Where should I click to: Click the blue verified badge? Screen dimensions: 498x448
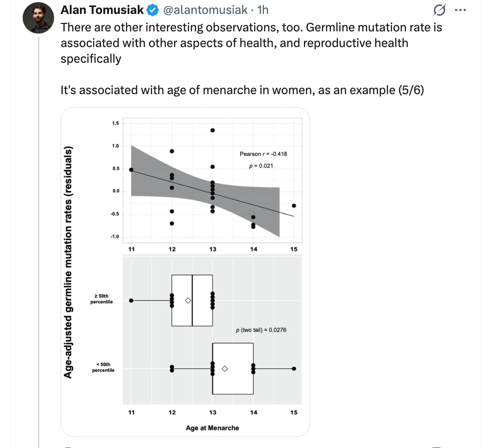(x=153, y=10)
